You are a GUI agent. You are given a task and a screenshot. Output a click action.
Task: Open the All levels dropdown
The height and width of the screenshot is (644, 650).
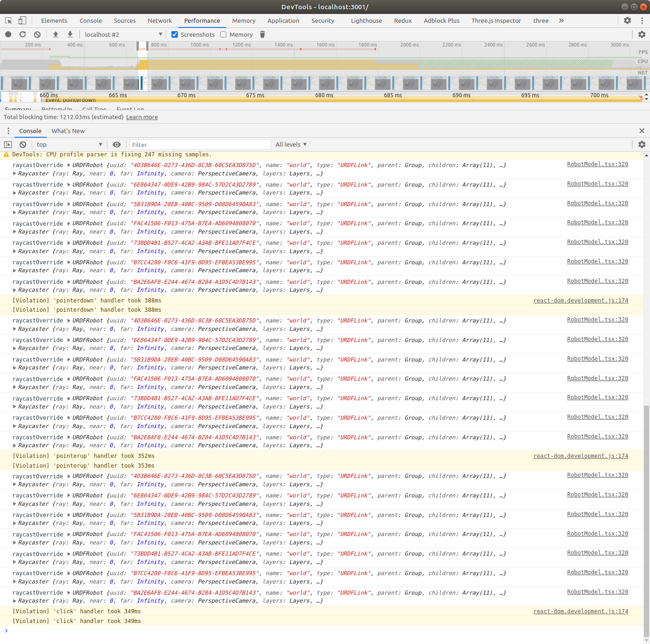pyautogui.click(x=291, y=145)
